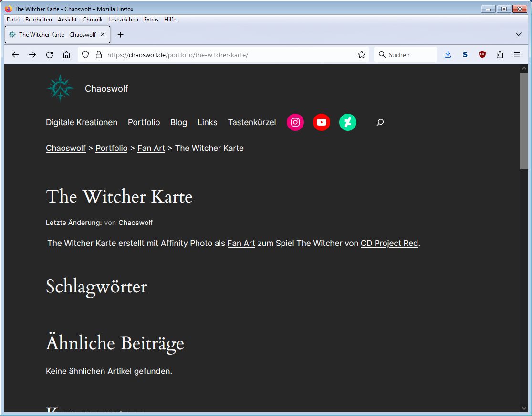Screen dimensions: 532x416
Task: Open a new tab with plus
Action: pyautogui.click(x=120, y=35)
